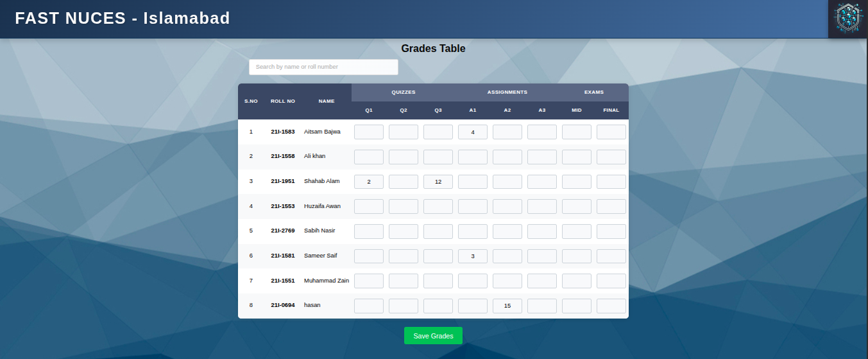
Task: Click Sabih Nasir's Q3 grade field
Action: pos(438,231)
